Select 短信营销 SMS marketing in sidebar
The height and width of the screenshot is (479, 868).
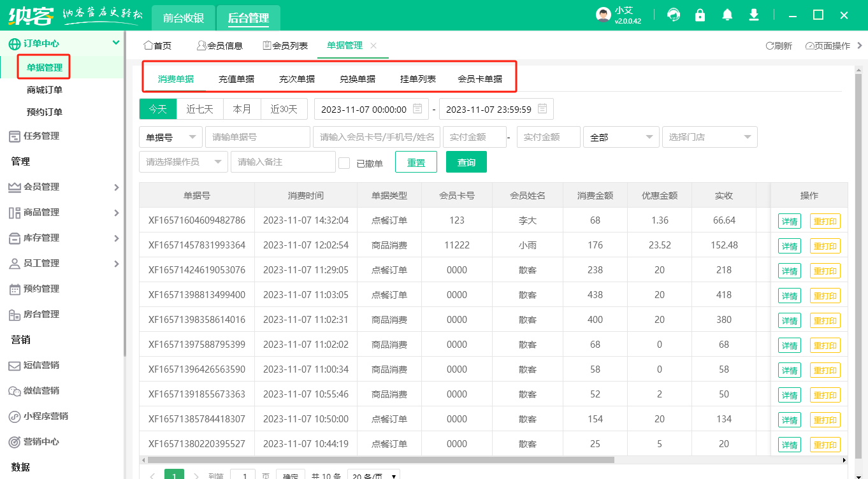(x=41, y=366)
